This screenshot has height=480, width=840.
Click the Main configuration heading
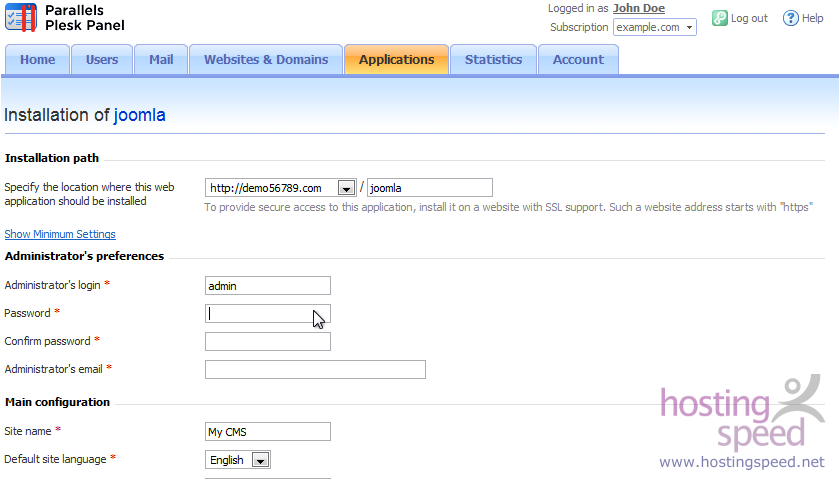(57, 402)
